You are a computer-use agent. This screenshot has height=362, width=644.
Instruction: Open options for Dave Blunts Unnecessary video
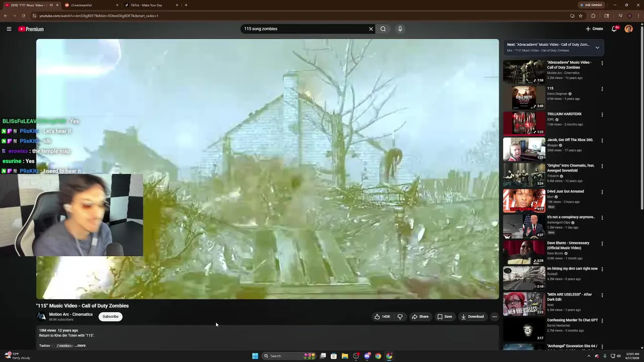602,243
